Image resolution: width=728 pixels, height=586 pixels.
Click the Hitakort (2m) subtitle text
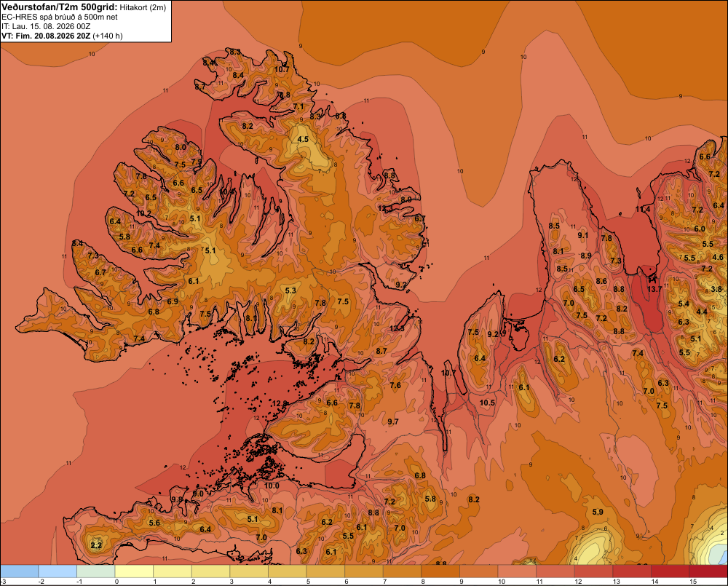(x=143, y=7)
